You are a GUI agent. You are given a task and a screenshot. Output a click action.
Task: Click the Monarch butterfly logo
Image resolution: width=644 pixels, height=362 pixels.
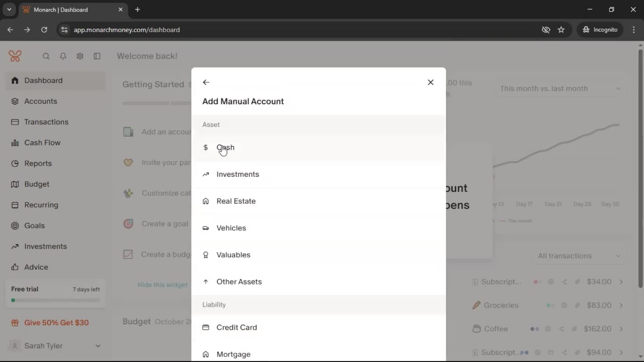(15, 56)
